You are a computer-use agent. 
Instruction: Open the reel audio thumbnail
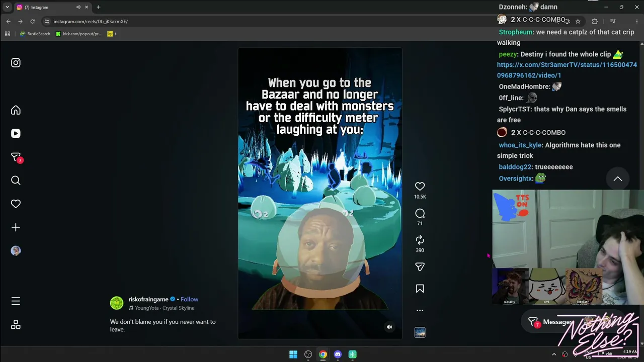pos(420,332)
